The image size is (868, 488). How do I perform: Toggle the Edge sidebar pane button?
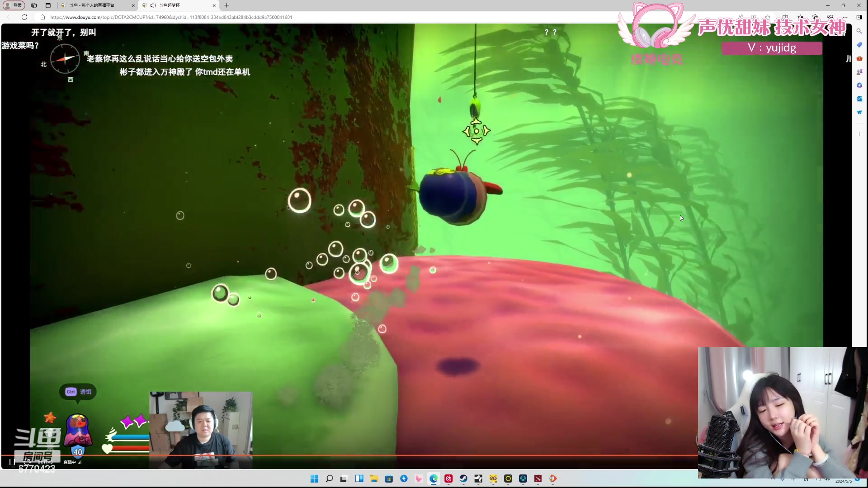click(x=859, y=17)
